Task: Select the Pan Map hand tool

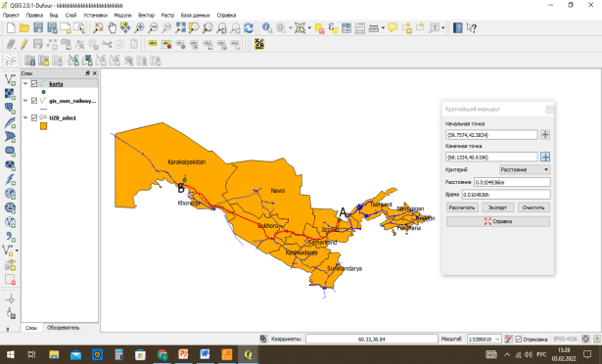Action: [x=112, y=27]
